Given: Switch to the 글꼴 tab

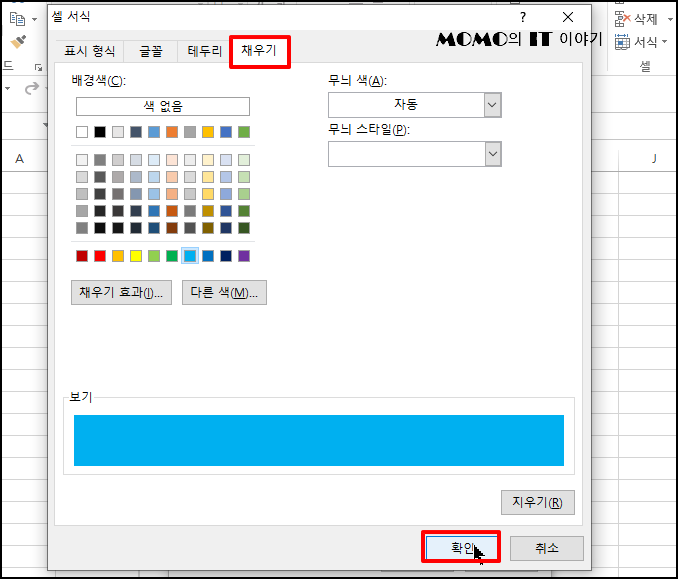Looking at the screenshot, I should coord(150,51).
